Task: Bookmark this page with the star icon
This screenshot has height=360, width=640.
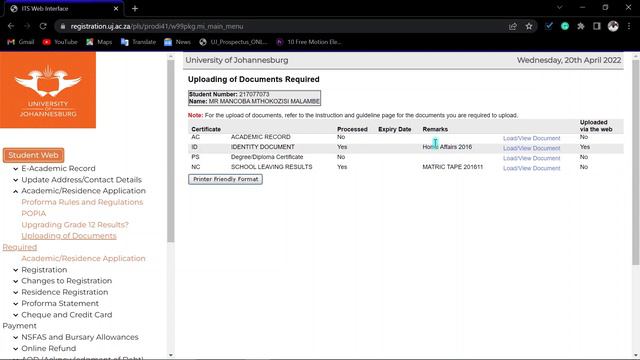Action: 529,26
